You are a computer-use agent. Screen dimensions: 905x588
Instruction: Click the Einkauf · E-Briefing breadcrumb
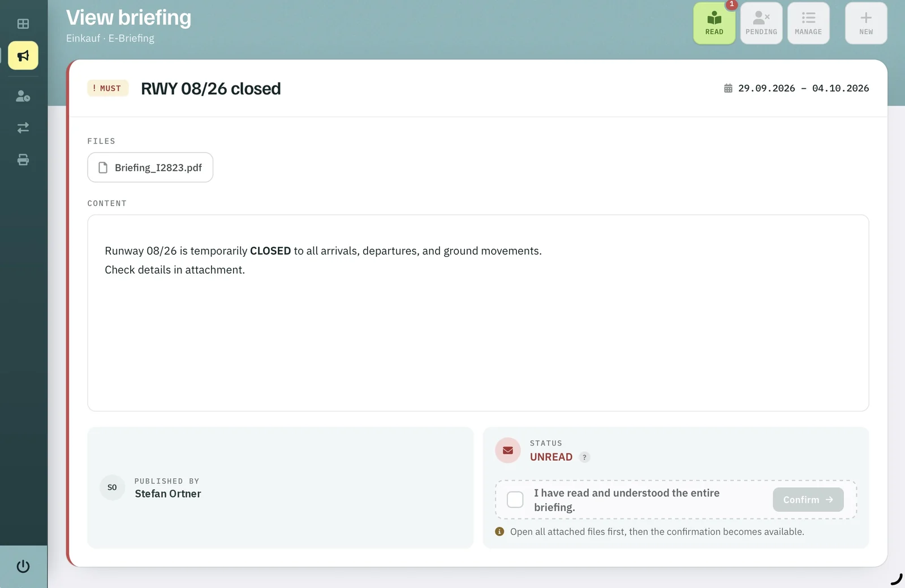tap(110, 38)
